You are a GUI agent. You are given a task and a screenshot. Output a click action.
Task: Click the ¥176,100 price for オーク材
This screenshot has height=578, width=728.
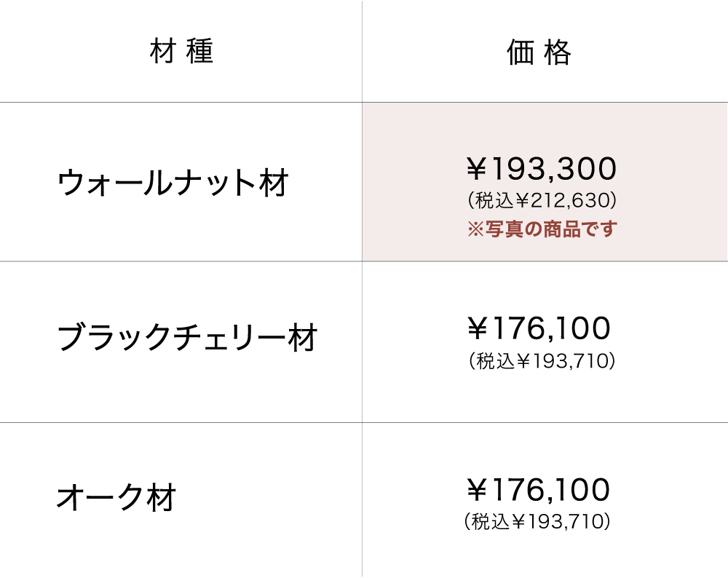[538, 490]
